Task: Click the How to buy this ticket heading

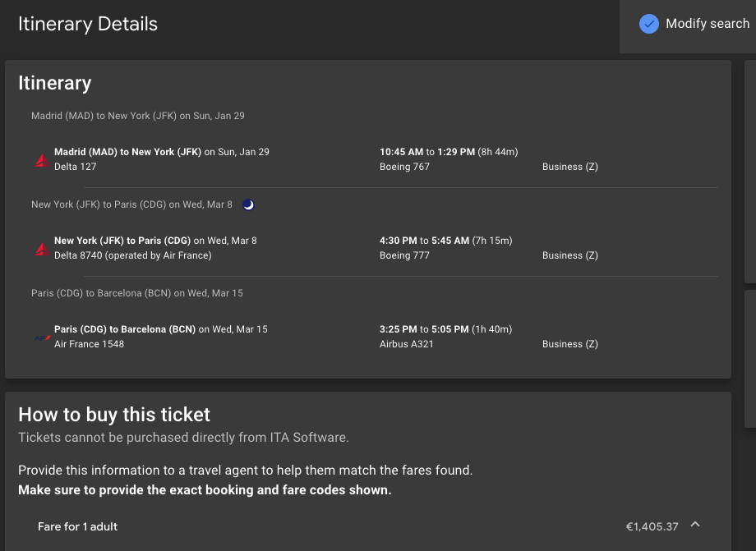Action: (114, 415)
